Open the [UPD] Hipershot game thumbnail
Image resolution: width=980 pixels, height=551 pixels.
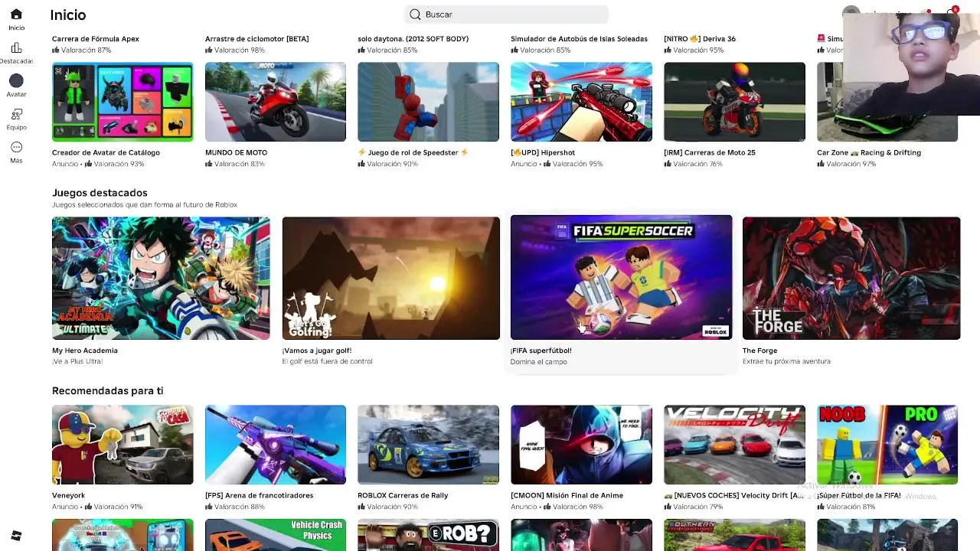[581, 102]
